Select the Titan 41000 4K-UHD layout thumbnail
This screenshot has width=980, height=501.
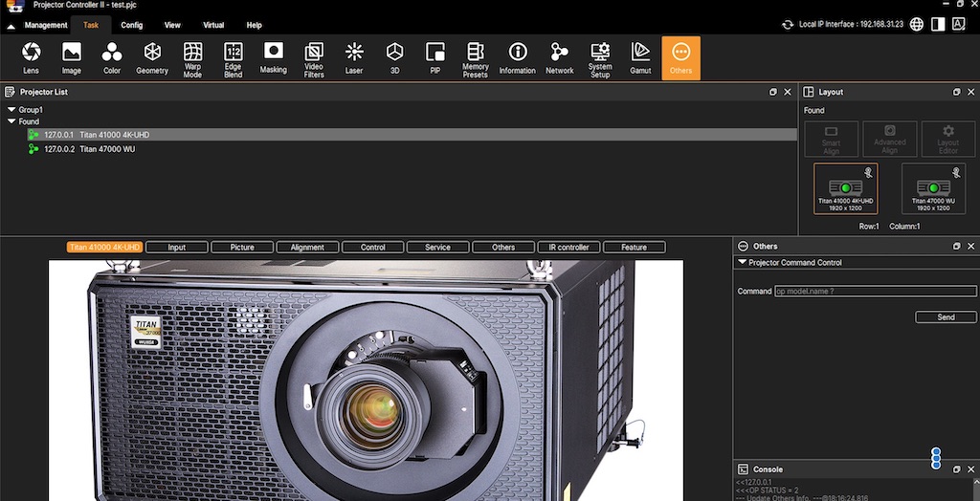[846, 188]
